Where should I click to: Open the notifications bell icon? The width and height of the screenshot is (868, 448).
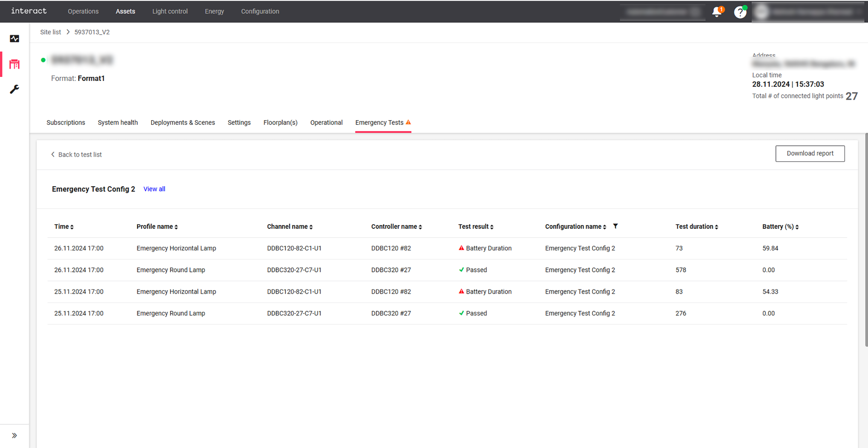point(717,12)
